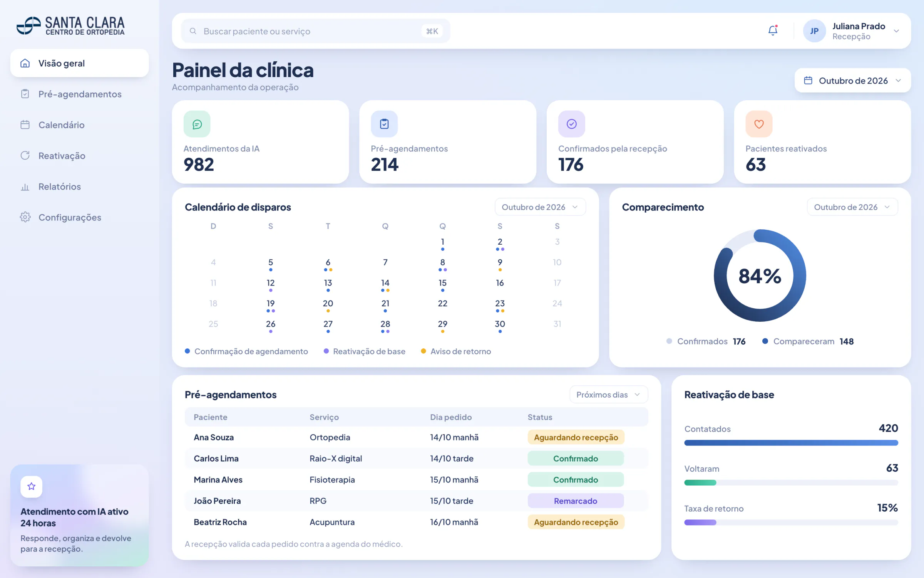The image size is (924, 578).
Task: Click the Marina Alves patient name
Action: pos(218,480)
